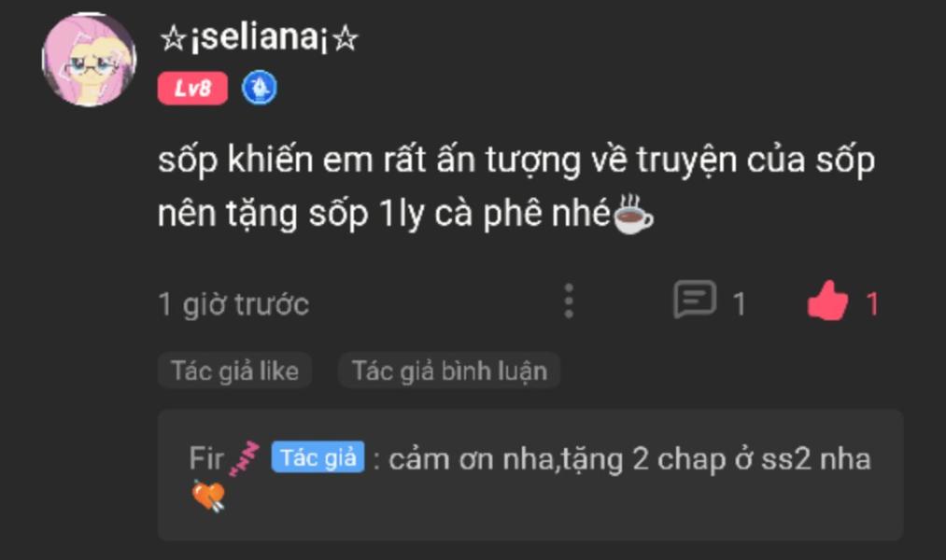Tap the coffee cup emoji in comment
The width and height of the screenshot is (946, 560).
[x=632, y=214]
